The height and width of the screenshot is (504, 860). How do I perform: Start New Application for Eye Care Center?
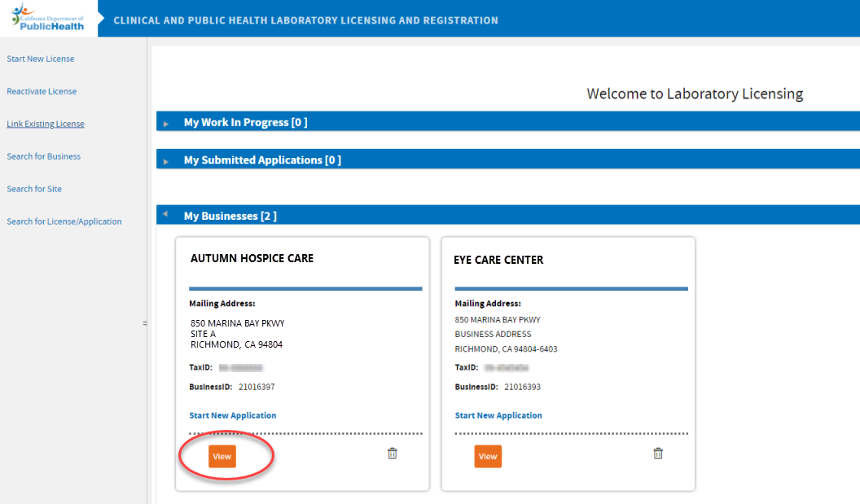(x=498, y=415)
